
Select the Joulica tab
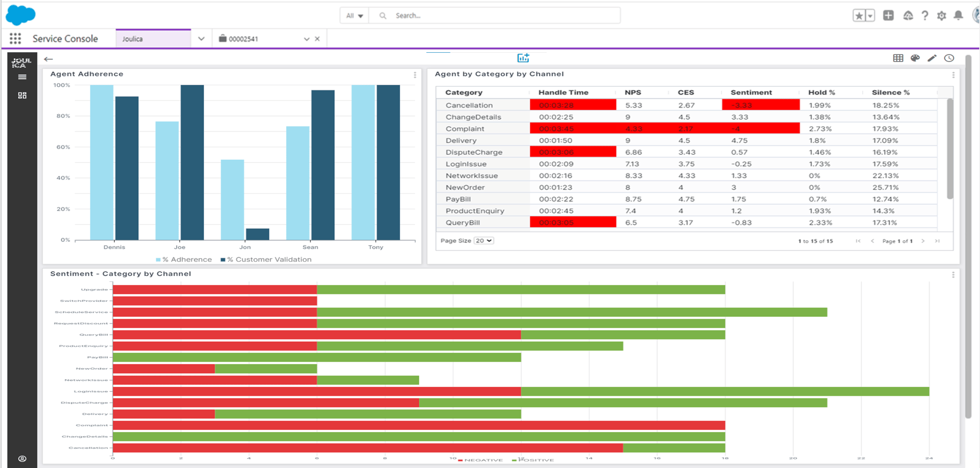(x=153, y=39)
